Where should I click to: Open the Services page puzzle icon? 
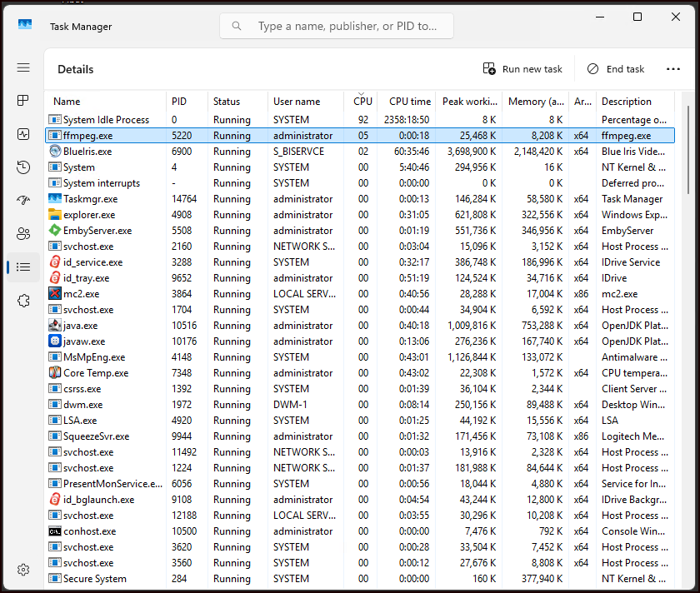coord(23,301)
